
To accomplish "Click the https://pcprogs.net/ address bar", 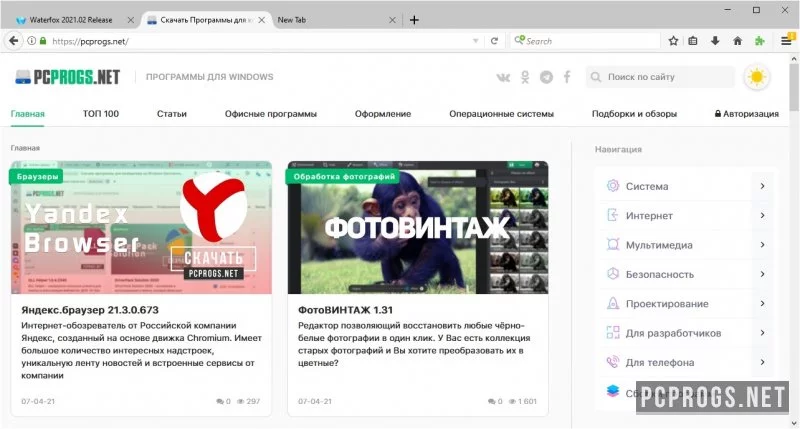I will tap(255, 41).
